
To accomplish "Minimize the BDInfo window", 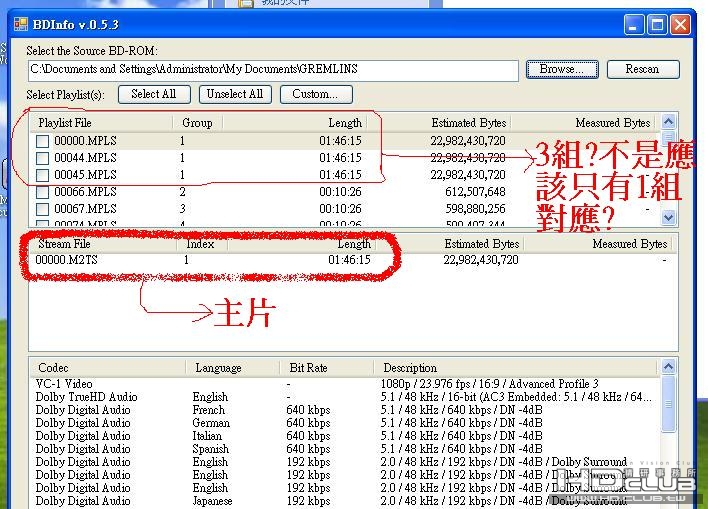I will point(633,24).
